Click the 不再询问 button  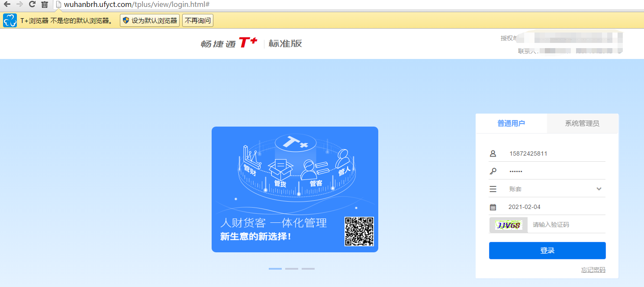pos(198,20)
